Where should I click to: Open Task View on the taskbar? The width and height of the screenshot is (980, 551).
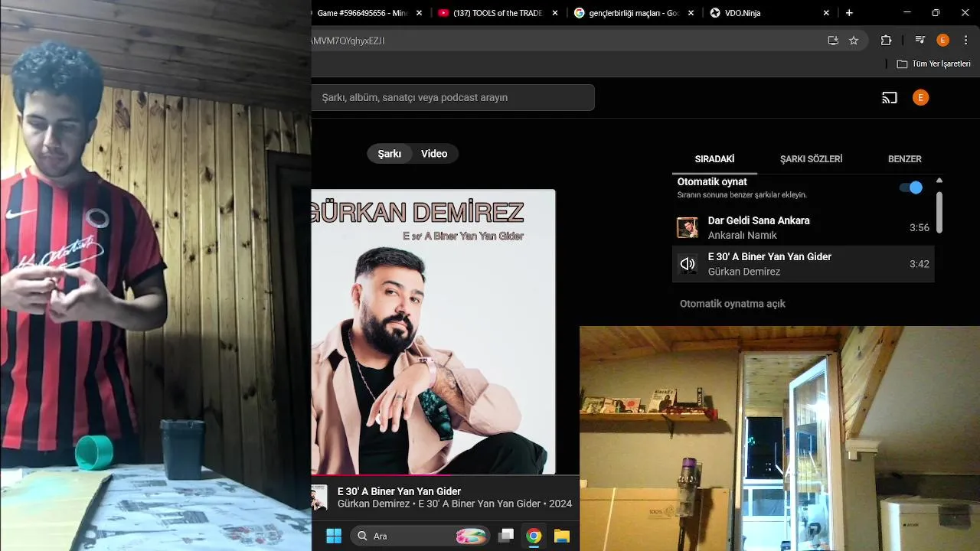coord(505,536)
